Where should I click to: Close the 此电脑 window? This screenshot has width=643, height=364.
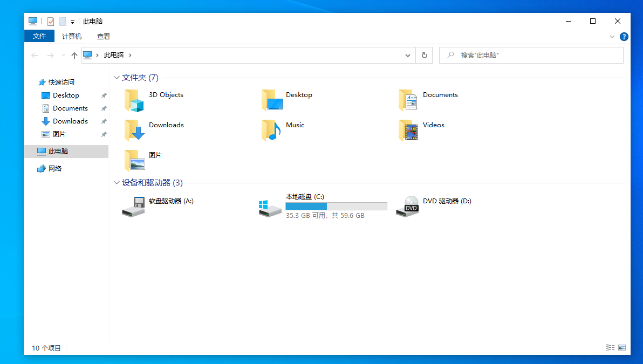click(618, 21)
